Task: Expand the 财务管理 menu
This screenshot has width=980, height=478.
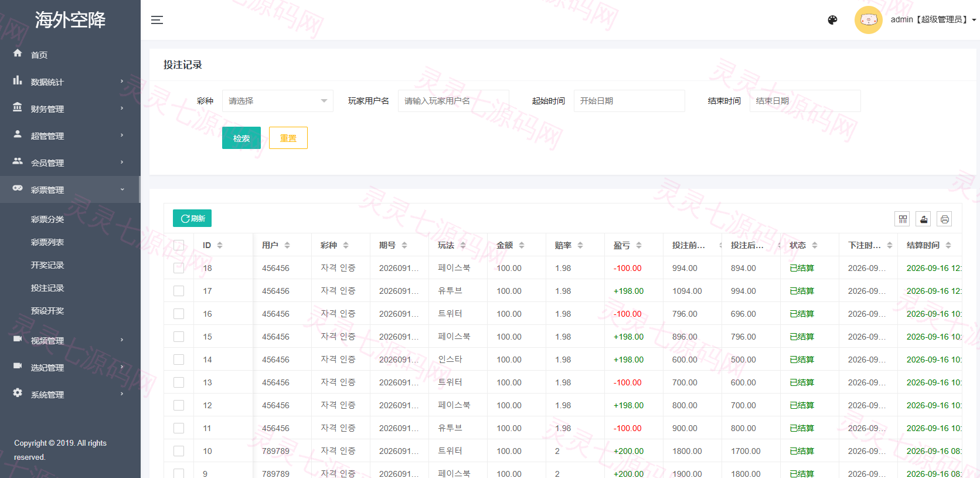Action: point(70,109)
